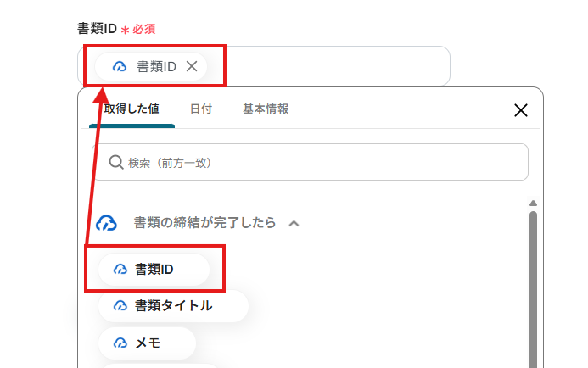Click the cloud icon on the 書類タイトル option
This screenshot has width=588, height=368.
click(x=119, y=306)
